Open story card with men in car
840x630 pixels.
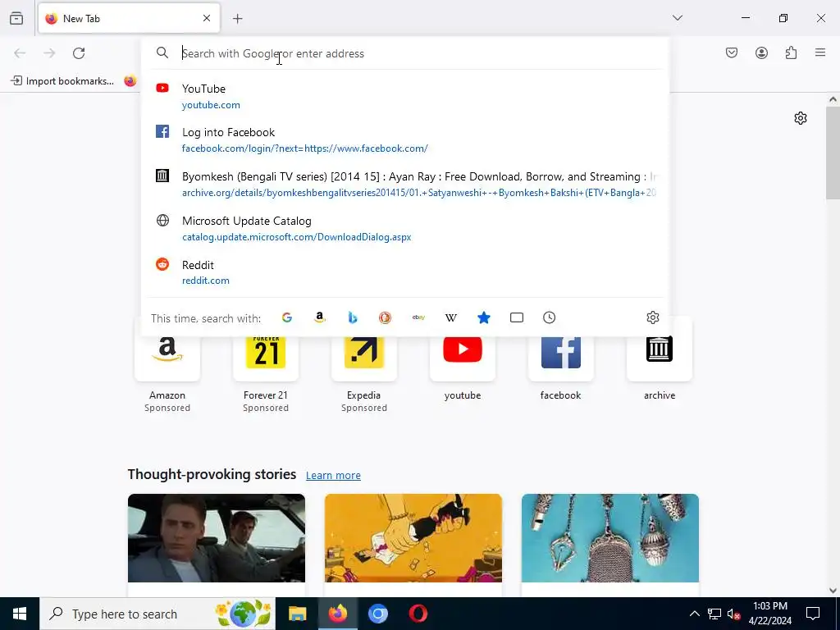tap(217, 545)
